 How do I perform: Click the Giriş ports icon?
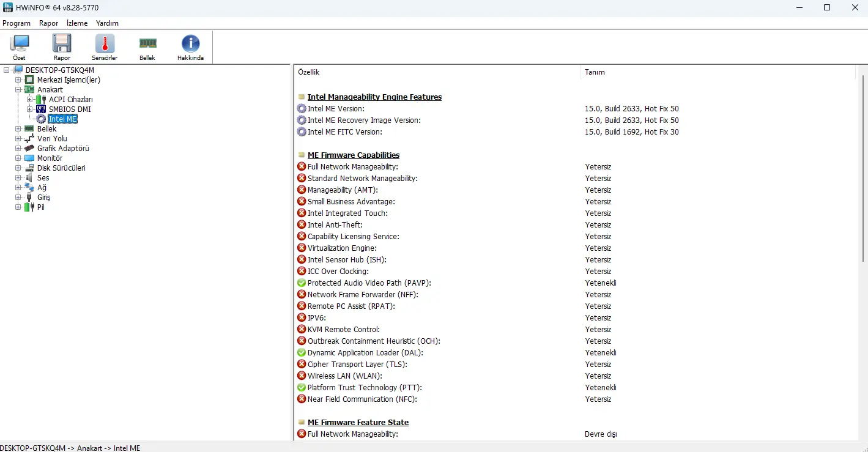tap(29, 198)
